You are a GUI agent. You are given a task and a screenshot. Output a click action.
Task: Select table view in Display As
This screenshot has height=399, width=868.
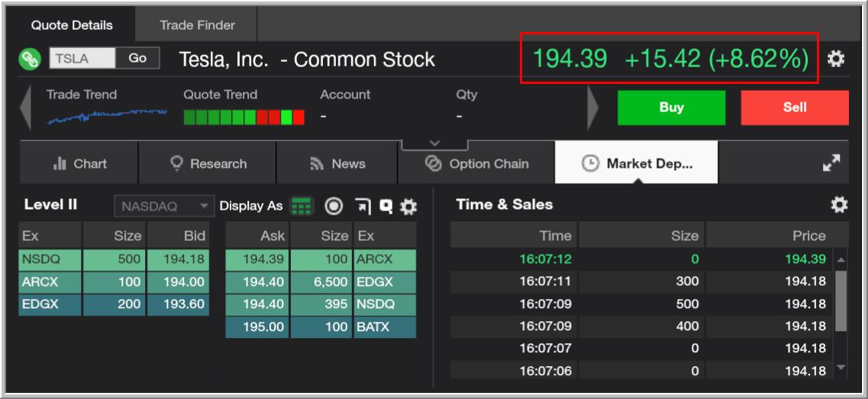coord(302,206)
